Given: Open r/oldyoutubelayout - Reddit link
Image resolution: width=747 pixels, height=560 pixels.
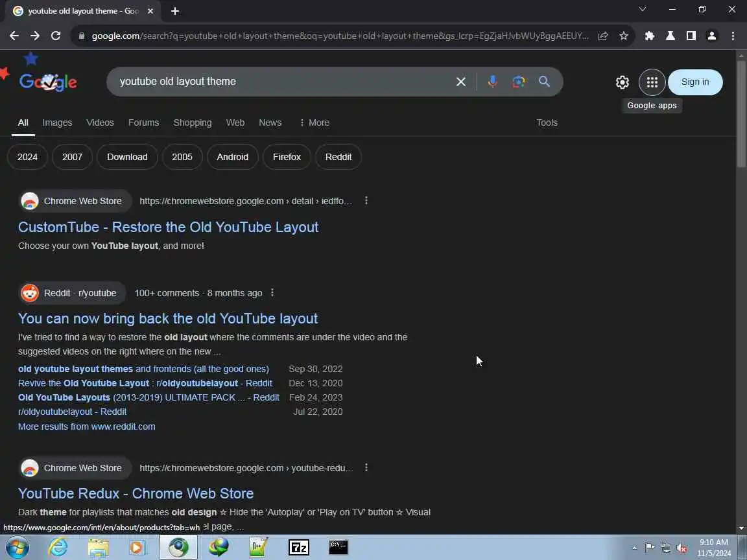Looking at the screenshot, I should pyautogui.click(x=73, y=412).
